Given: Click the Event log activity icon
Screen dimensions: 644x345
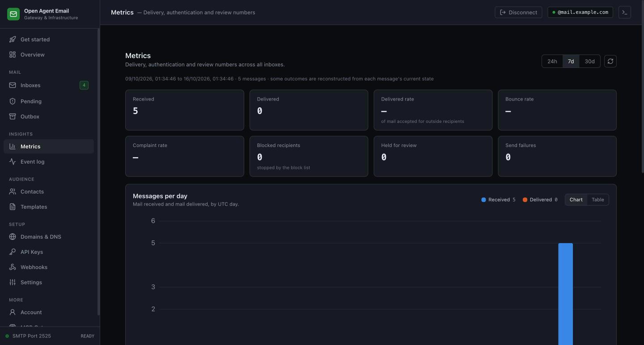Looking at the screenshot, I should pyautogui.click(x=13, y=161).
